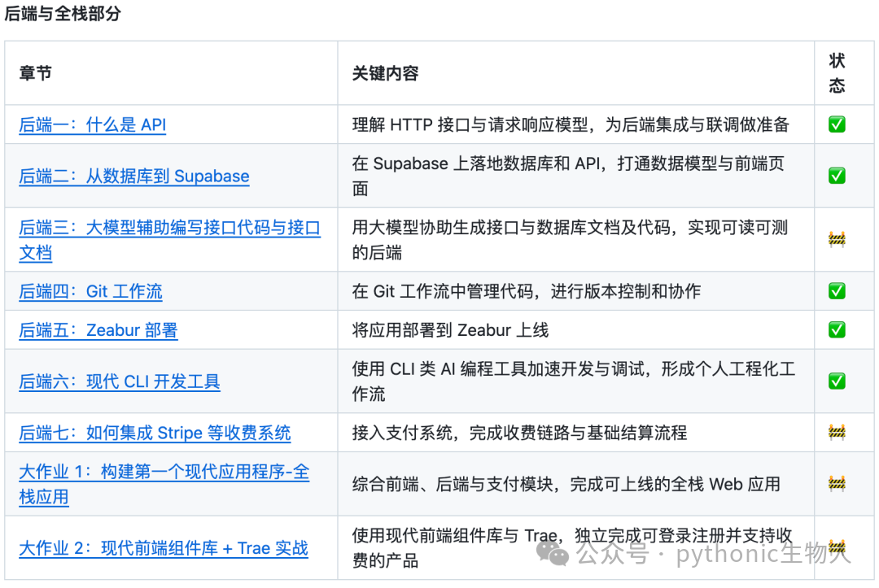Click the construction icon for 大作业 1 row
The image size is (879, 588).
(837, 484)
